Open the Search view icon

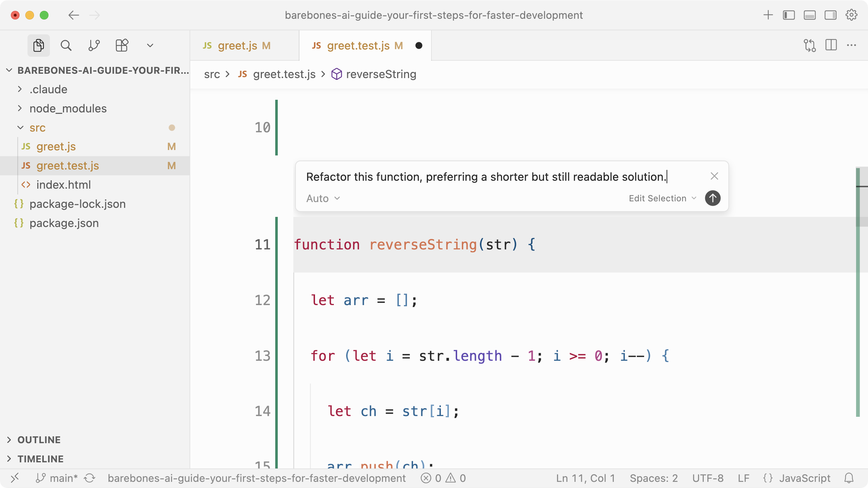66,46
